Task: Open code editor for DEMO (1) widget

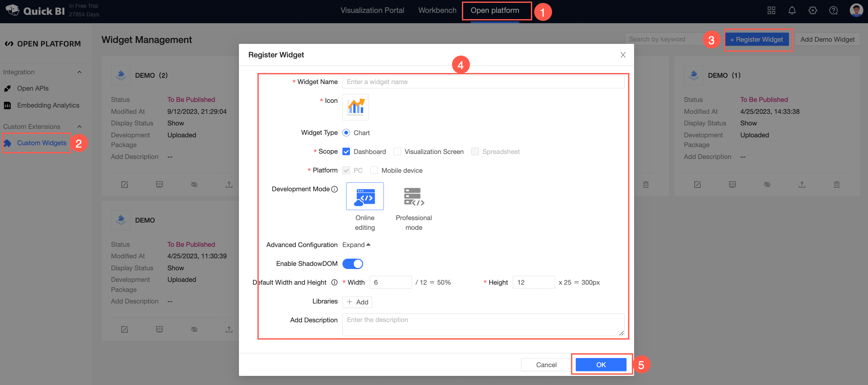Action: 732,185
